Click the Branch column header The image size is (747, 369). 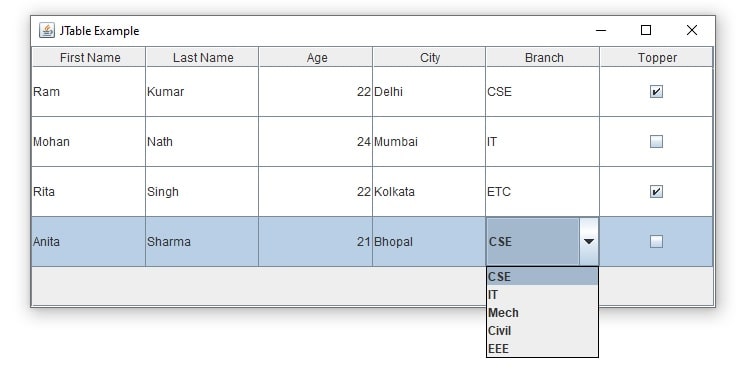(x=543, y=58)
